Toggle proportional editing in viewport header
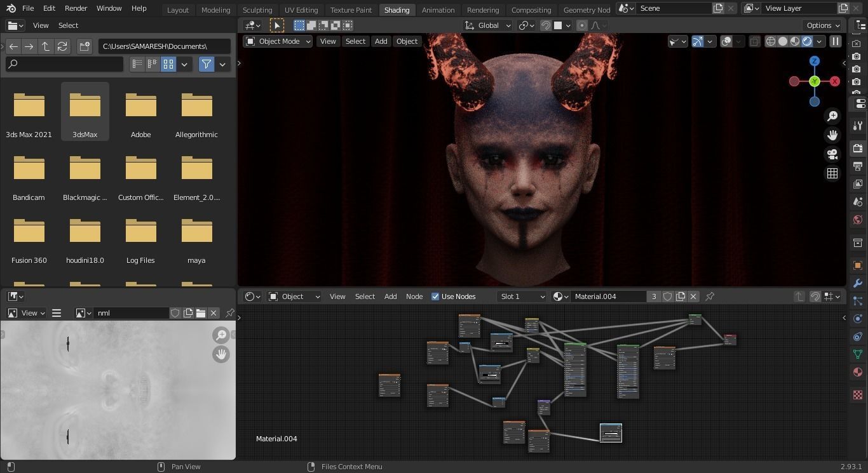The height and width of the screenshot is (473, 868). tap(581, 25)
